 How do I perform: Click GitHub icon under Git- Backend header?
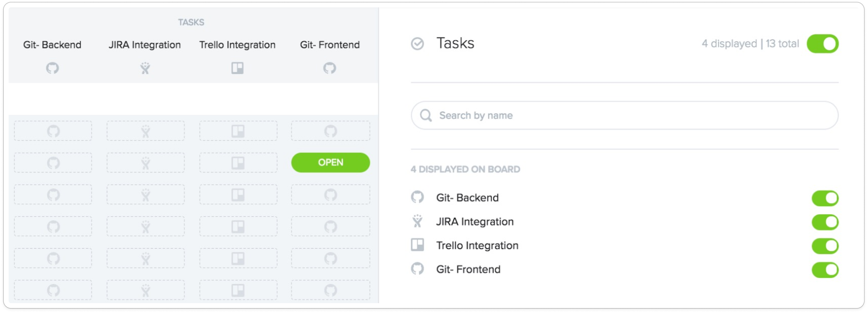52,68
